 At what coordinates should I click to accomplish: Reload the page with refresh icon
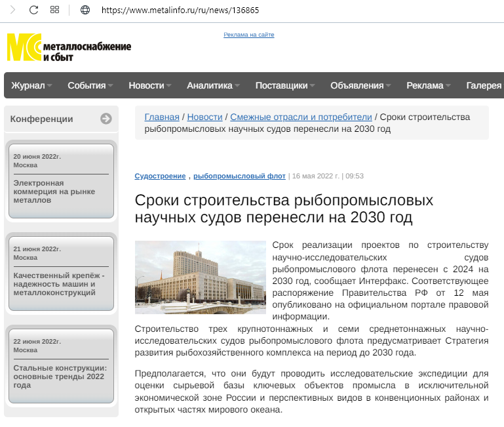[33, 10]
